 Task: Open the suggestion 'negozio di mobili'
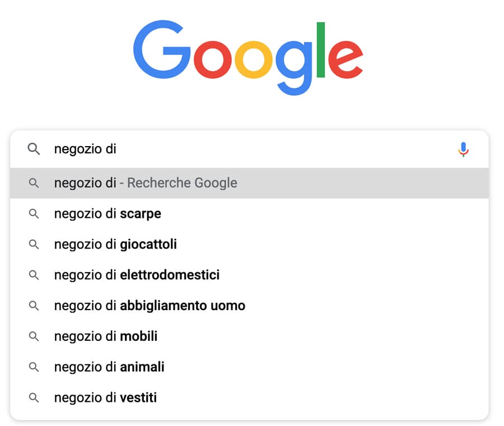[x=105, y=336]
